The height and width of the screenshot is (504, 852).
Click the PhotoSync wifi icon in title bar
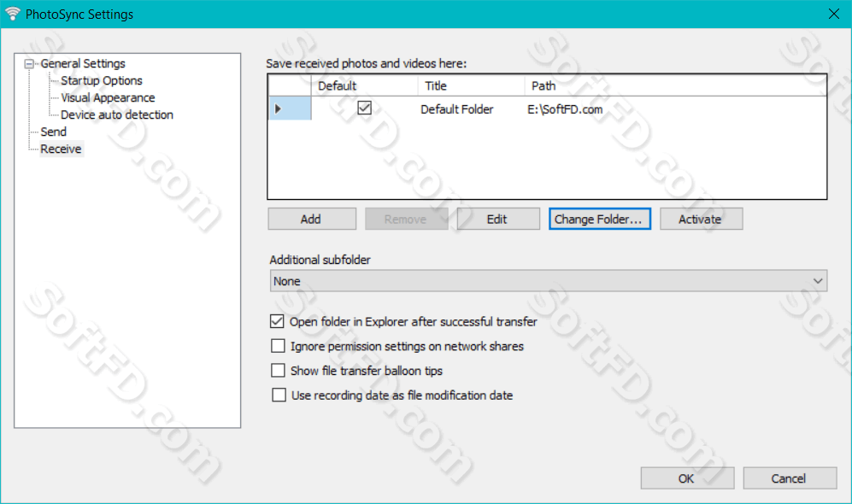13,14
